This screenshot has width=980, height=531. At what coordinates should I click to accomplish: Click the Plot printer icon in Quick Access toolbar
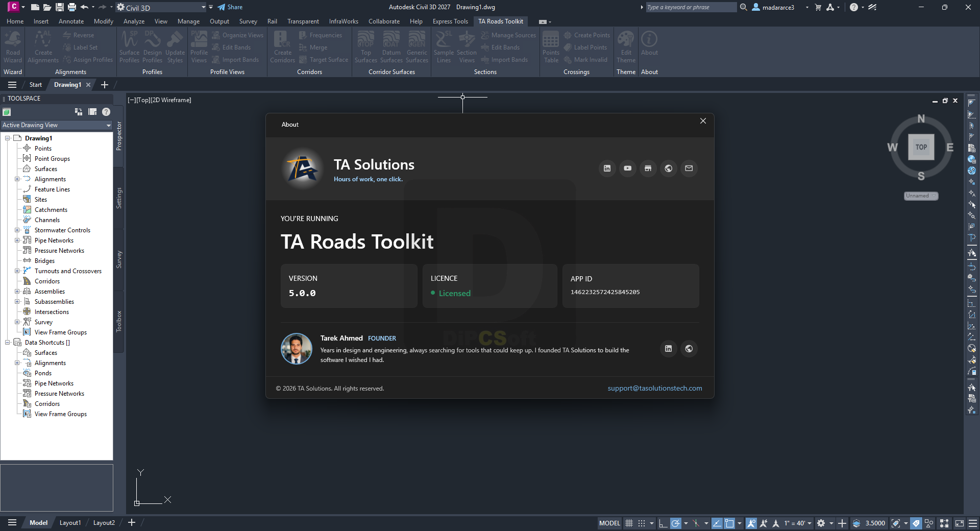point(72,7)
